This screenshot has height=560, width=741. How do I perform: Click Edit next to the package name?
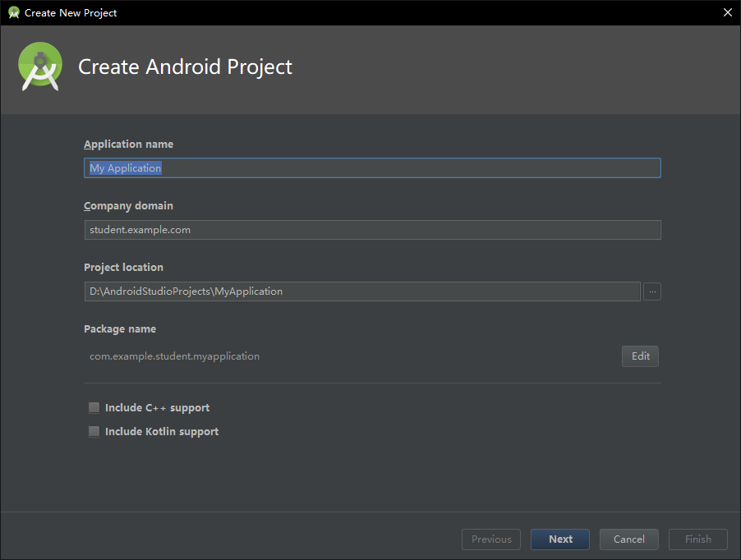point(640,356)
